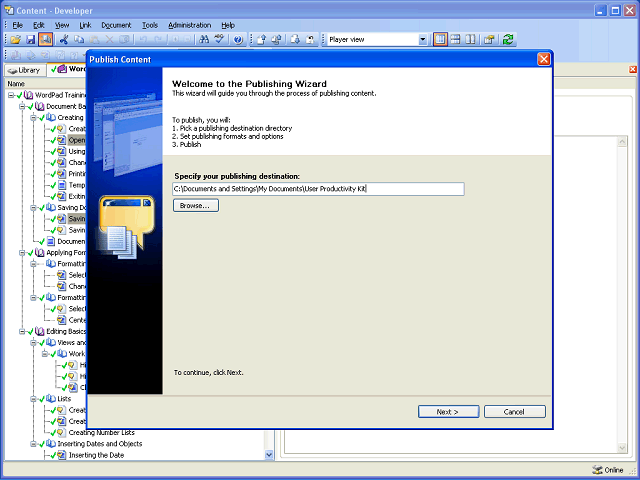
Task: Click the right pane scrollbar up arrow
Action: (x=622, y=142)
